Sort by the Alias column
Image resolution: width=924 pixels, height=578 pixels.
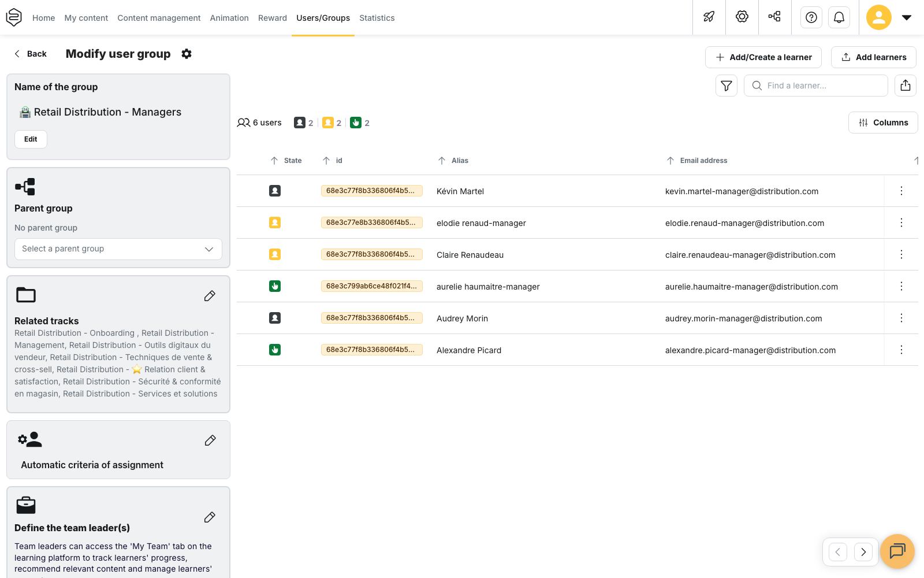coord(453,161)
